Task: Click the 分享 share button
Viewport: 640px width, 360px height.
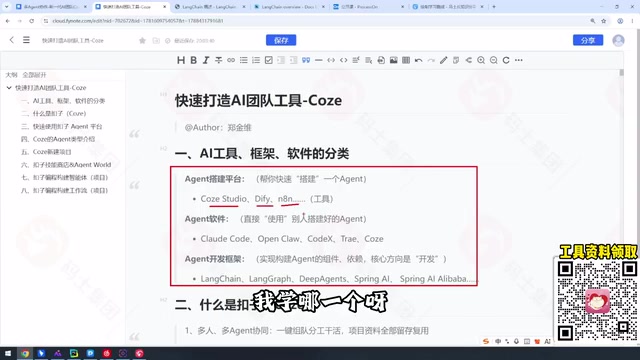Action: pos(588,40)
